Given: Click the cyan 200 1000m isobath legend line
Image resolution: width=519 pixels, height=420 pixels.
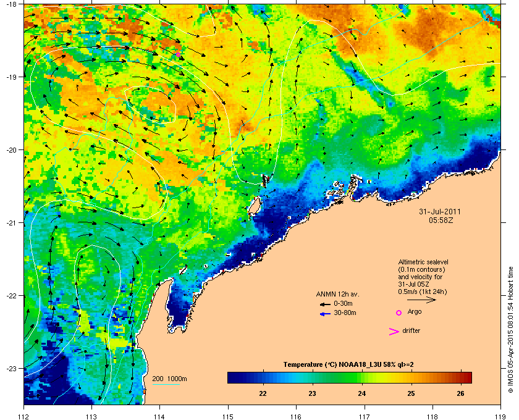Looking at the screenshot, I should [166, 384].
